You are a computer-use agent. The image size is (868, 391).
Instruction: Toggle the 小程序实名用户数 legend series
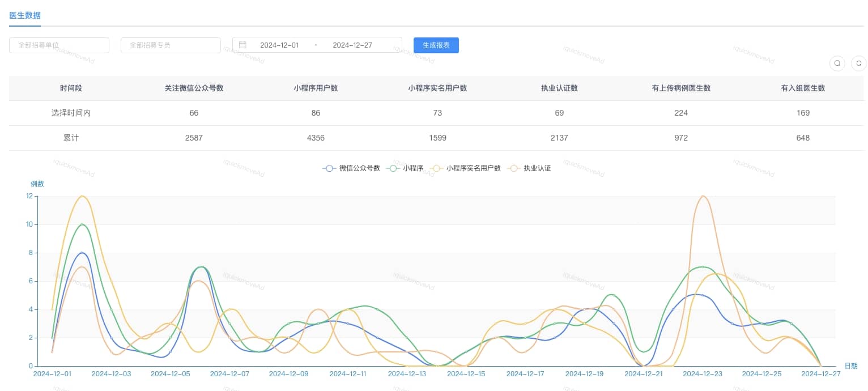coord(466,168)
